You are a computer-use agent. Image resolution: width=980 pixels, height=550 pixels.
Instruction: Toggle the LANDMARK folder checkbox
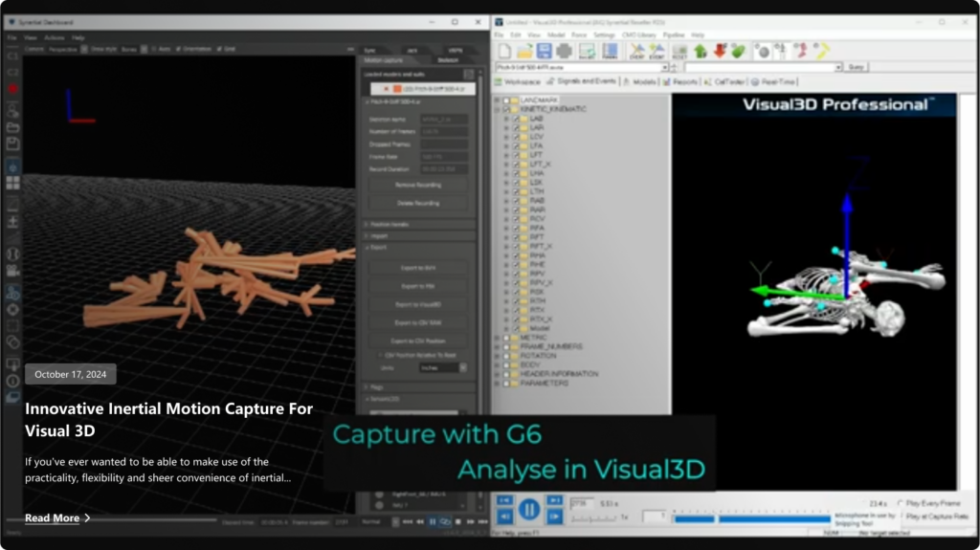[x=505, y=100]
